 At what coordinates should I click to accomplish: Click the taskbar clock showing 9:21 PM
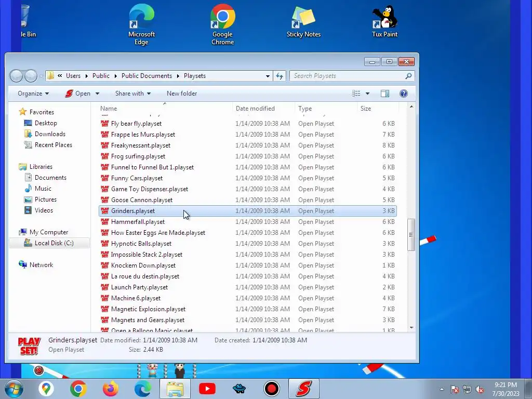506,389
